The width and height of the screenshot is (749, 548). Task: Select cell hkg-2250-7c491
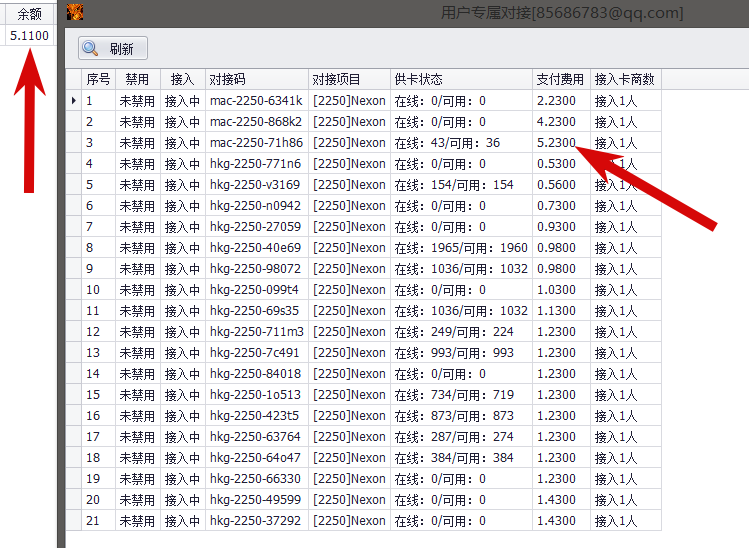[257, 353]
